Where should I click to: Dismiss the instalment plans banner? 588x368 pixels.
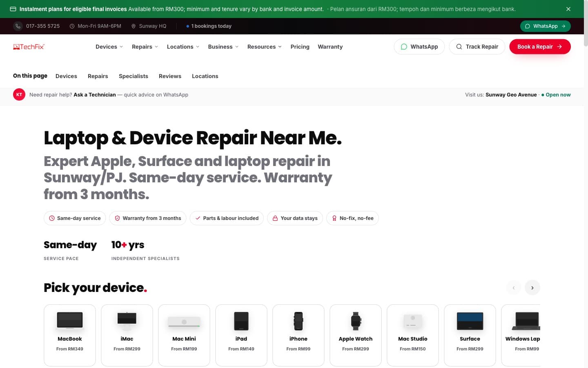568,9
